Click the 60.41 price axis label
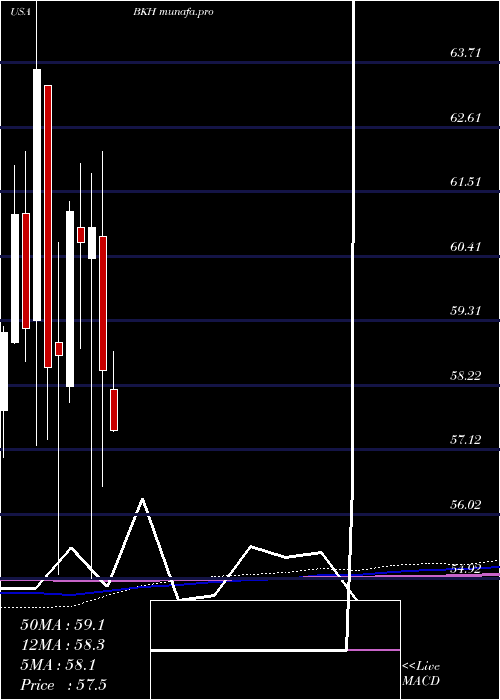This screenshot has height=700, width=500. click(465, 246)
